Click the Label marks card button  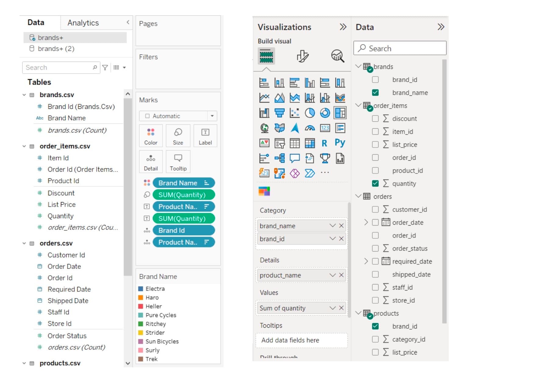pos(205,136)
